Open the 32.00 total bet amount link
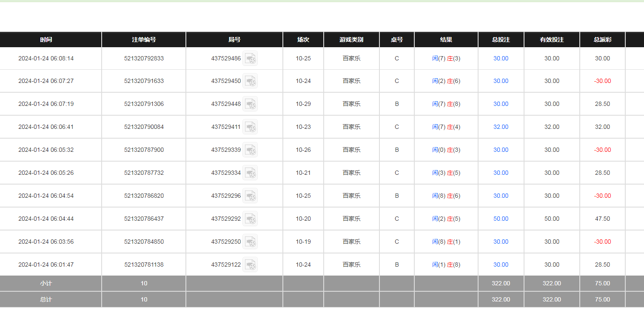The width and height of the screenshot is (644, 310). coord(501,127)
